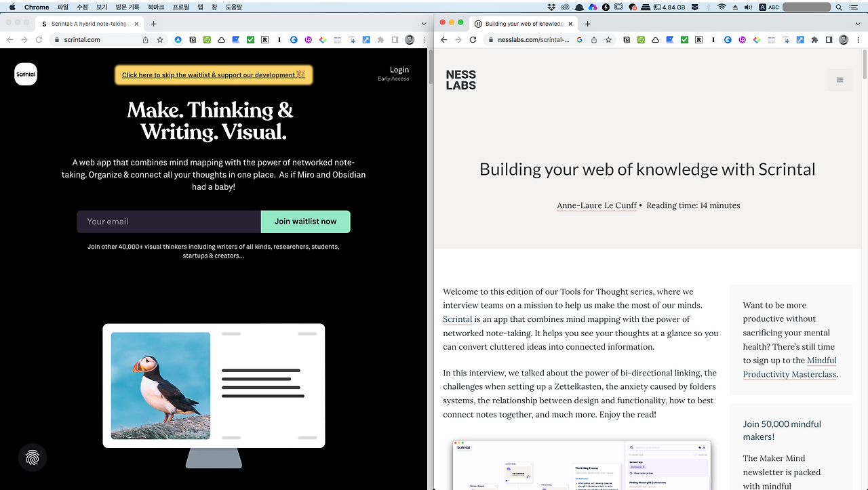Open the Ness Labs hamburger menu
Screen dimensions: 868x490
840,80
